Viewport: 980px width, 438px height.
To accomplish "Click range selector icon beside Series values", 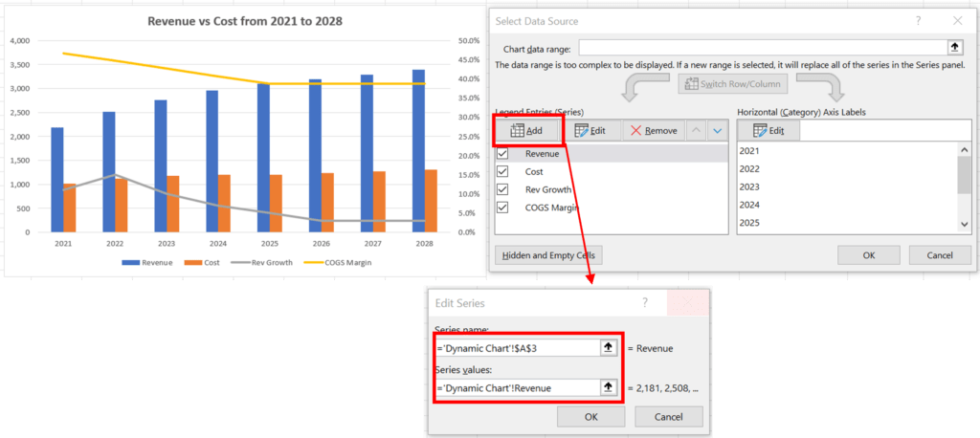I will (607, 387).
